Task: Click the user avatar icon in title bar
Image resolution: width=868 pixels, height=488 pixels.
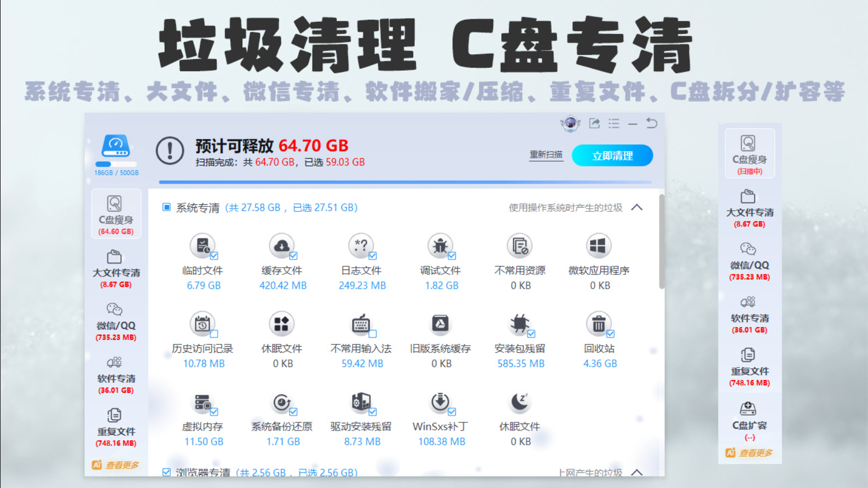Action: (570, 123)
